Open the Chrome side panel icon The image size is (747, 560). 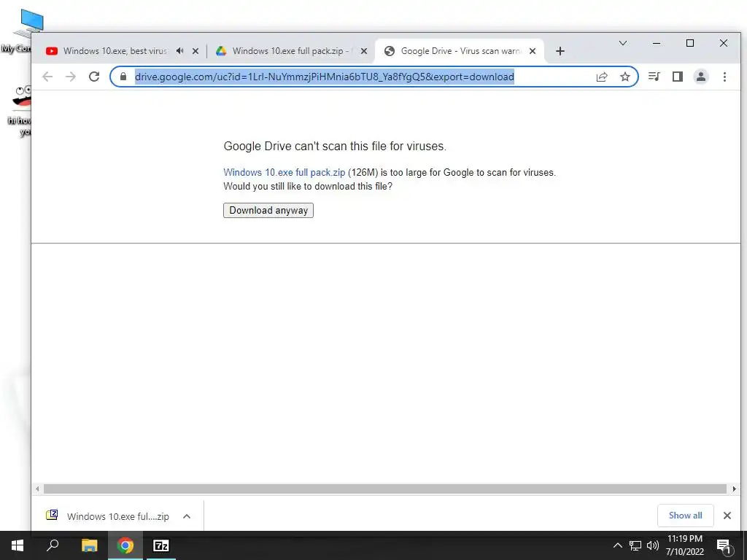(x=678, y=77)
